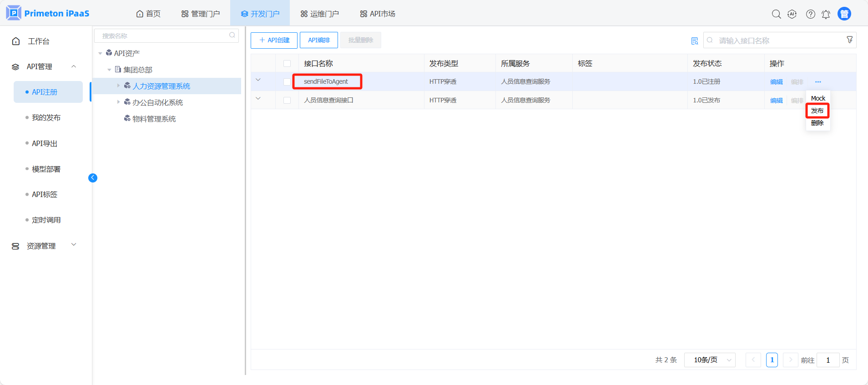868x385 pixels.
Task: Open more actions ellipsis for sendFileToAgent
Action: click(818, 82)
